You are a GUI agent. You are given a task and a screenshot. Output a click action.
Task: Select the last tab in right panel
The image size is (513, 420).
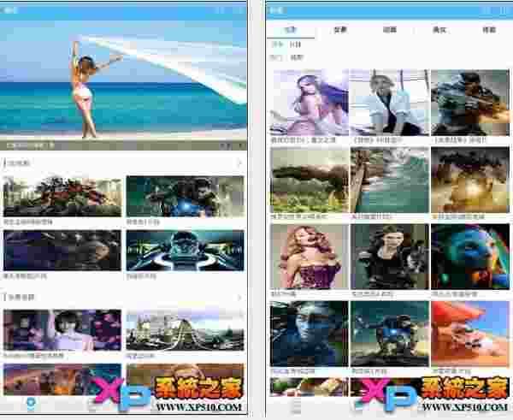(489, 30)
